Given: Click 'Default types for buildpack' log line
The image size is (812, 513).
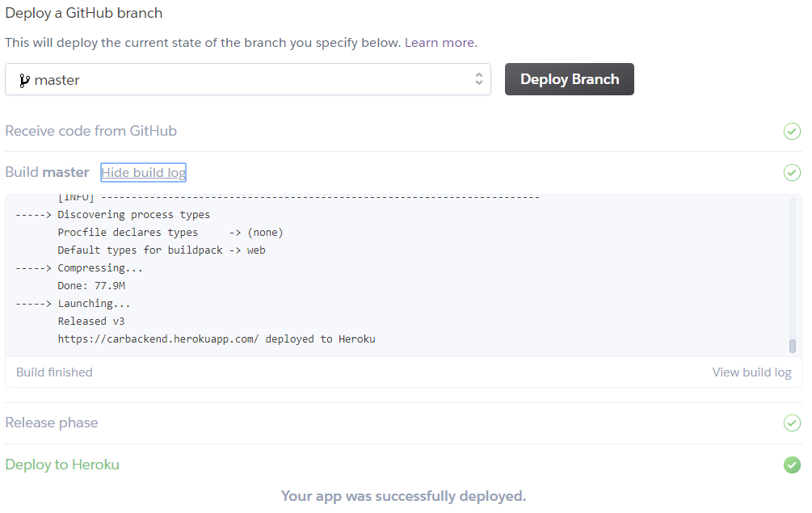Looking at the screenshot, I should (x=162, y=250).
